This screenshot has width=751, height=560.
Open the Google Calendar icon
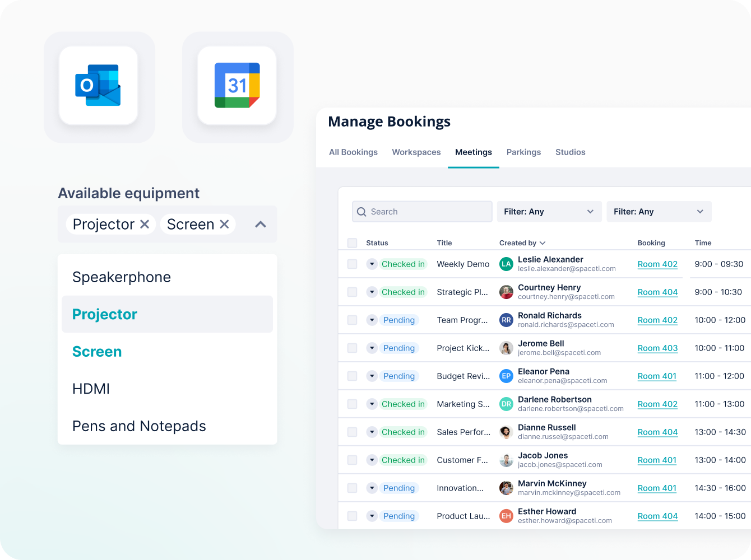(237, 86)
